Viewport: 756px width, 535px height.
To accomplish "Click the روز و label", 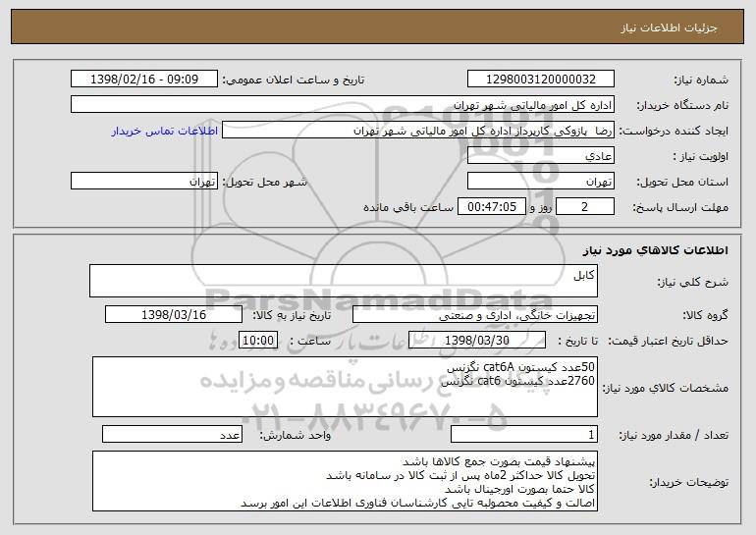I will 540,207.
